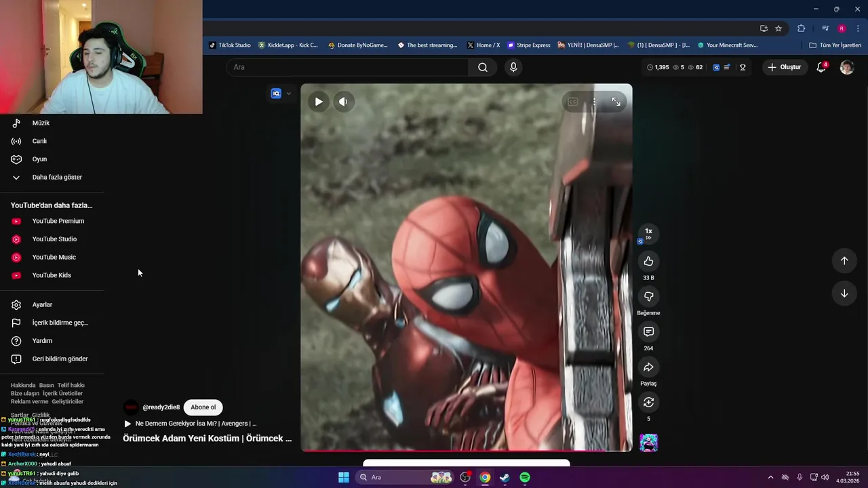Open Chrome extensions puzzle icon

[x=802, y=28]
